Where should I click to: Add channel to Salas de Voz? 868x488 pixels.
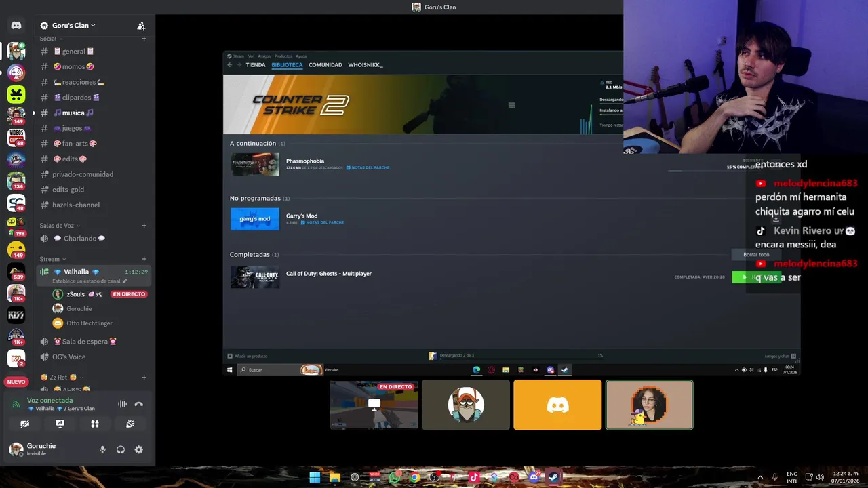coord(144,225)
